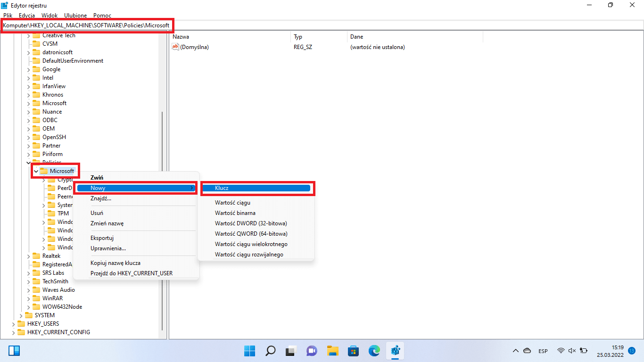Open the Ulubione menu
This screenshot has width=644, height=362.
coord(75,16)
